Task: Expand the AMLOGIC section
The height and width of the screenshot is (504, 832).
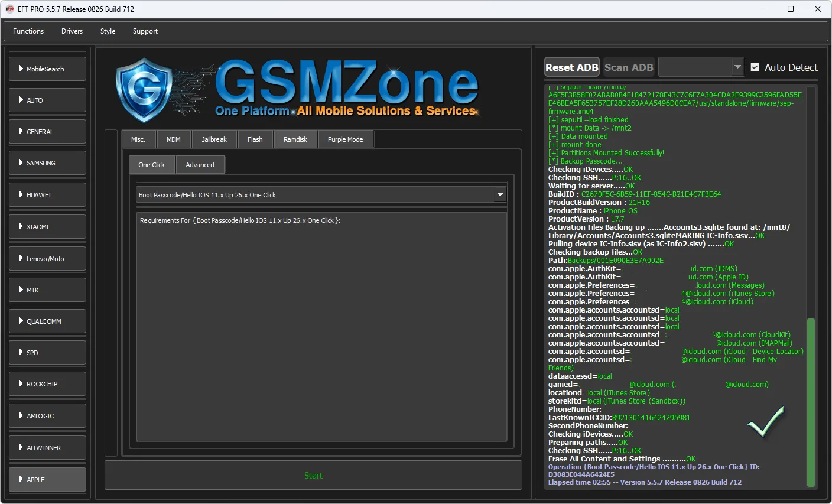Action: click(48, 416)
